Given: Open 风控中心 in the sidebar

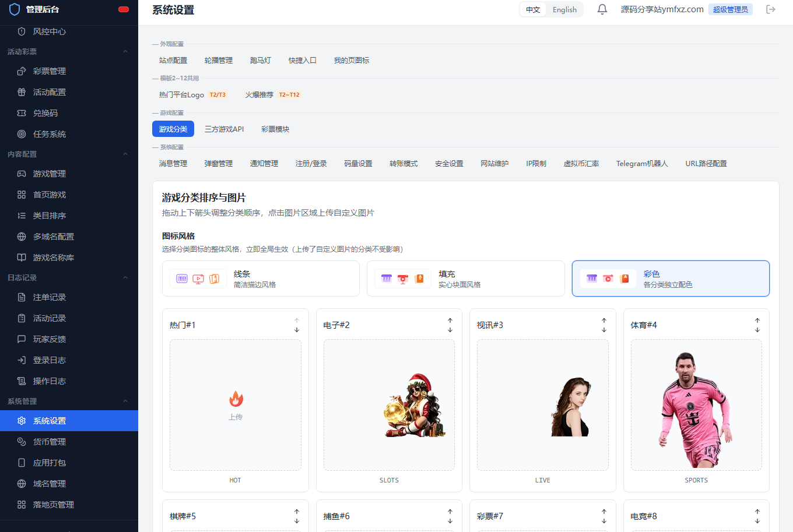Looking at the screenshot, I should [69, 31].
